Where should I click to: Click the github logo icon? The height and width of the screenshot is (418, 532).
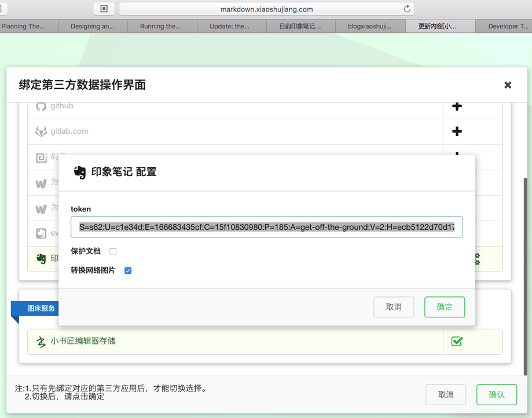coord(41,106)
